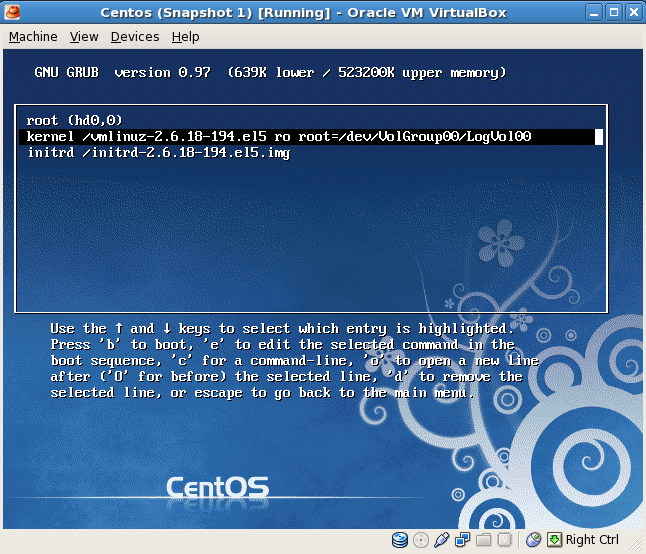Open the View menu
The width and height of the screenshot is (646, 554).
[84, 36]
